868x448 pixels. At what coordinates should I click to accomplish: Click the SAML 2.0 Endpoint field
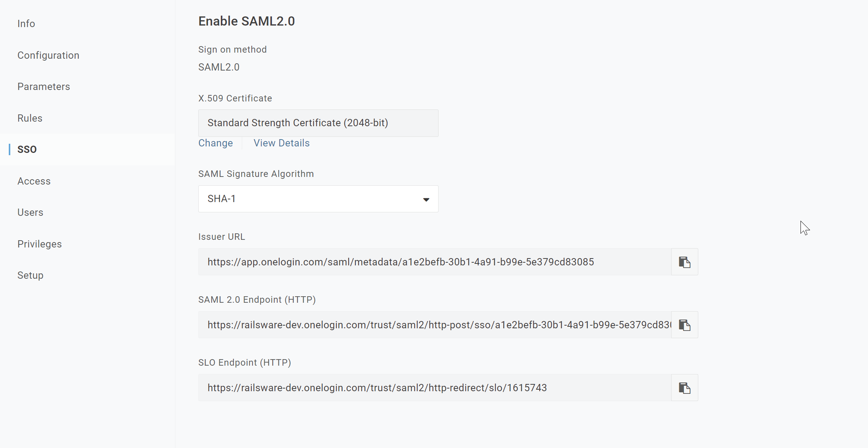coord(435,325)
